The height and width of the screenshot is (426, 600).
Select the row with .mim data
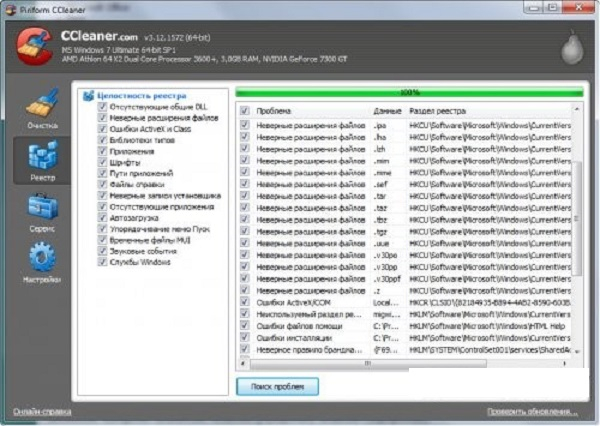point(405,161)
